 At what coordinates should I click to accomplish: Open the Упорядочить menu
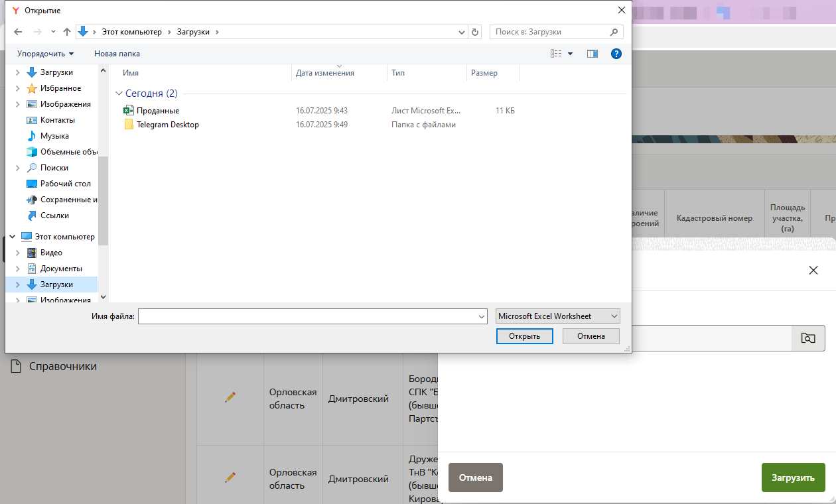(45, 54)
